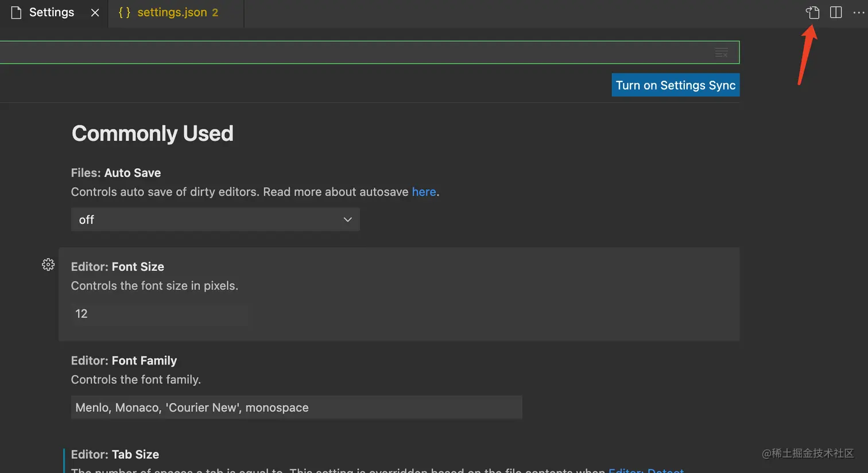This screenshot has width=868, height=473.
Task: Split the editor to the right
Action: tap(836, 13)
